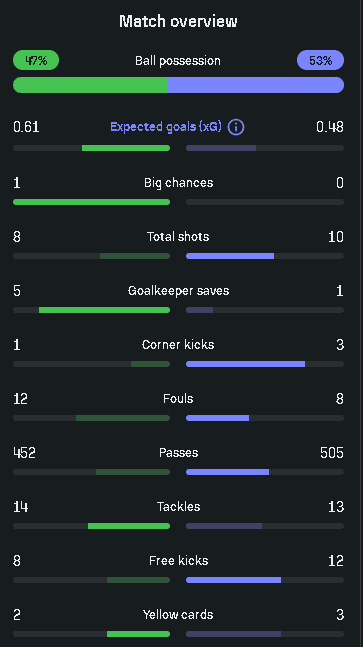Screen dimensions: 363x647
Task: Click the purple 53% possession badge
Action: (321, 60)
